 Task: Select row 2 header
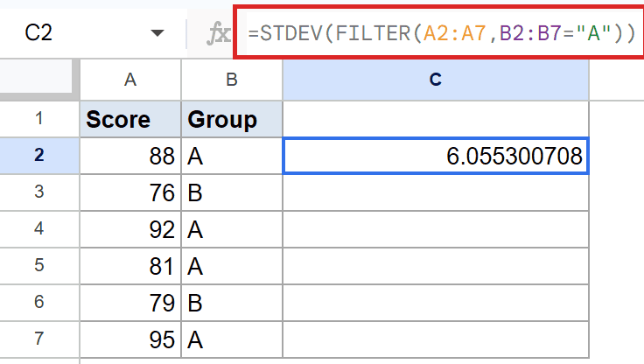coord(39,156)
